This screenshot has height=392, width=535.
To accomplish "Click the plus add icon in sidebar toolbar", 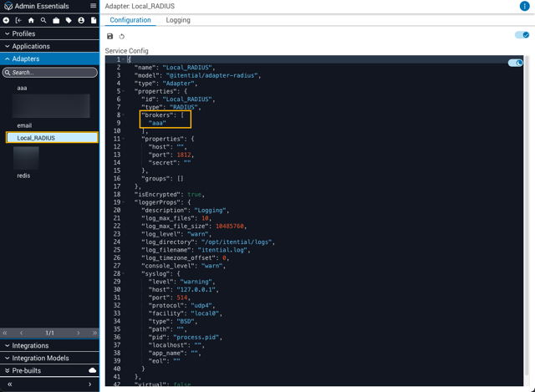I will tap(6, 20).
